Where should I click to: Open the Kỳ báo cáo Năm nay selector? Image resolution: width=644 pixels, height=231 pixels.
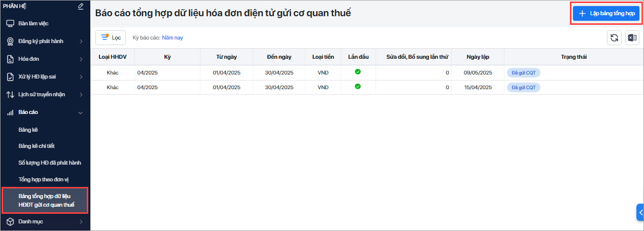point(173,38)
